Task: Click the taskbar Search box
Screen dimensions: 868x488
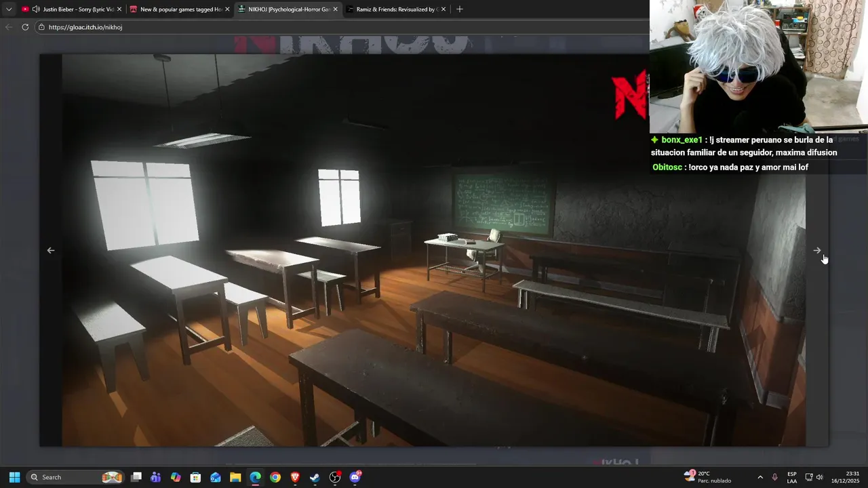Action: click(x=76, y=477)
